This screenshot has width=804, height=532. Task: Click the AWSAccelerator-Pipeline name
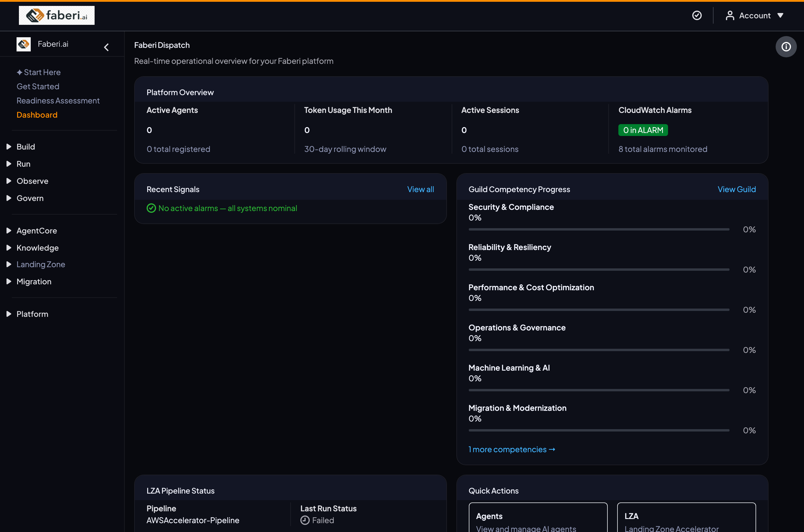(x=193, y=520)
